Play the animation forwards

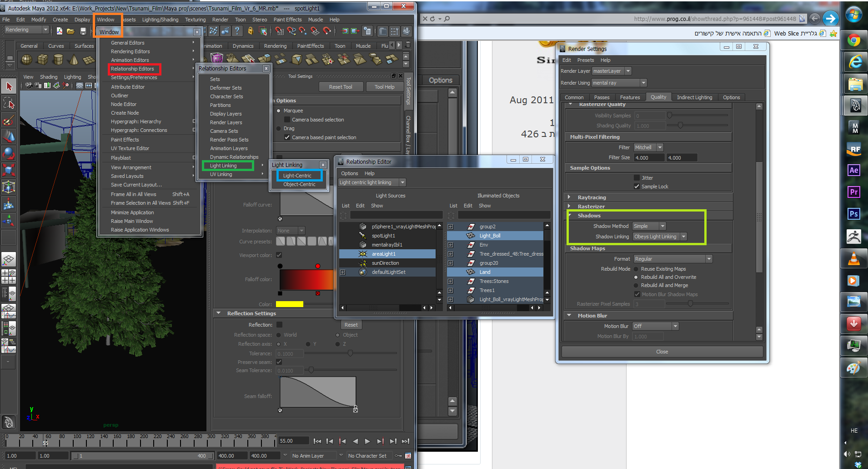(367, 441)
